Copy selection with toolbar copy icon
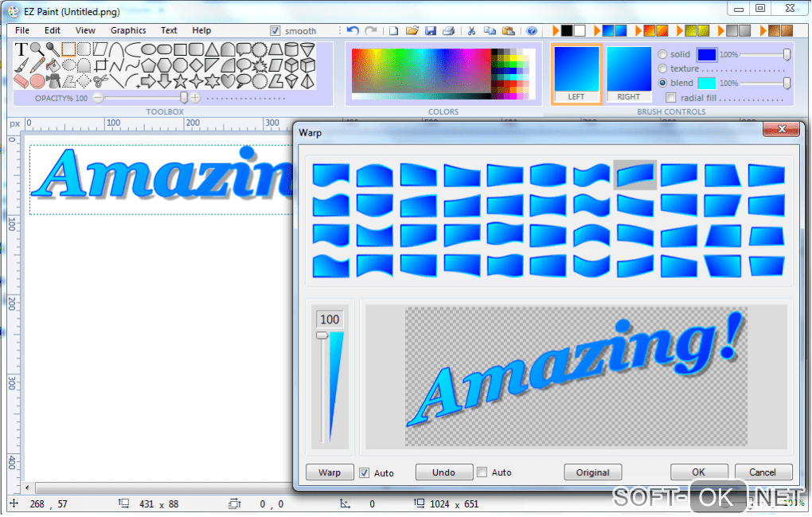 tap(490, 30)
